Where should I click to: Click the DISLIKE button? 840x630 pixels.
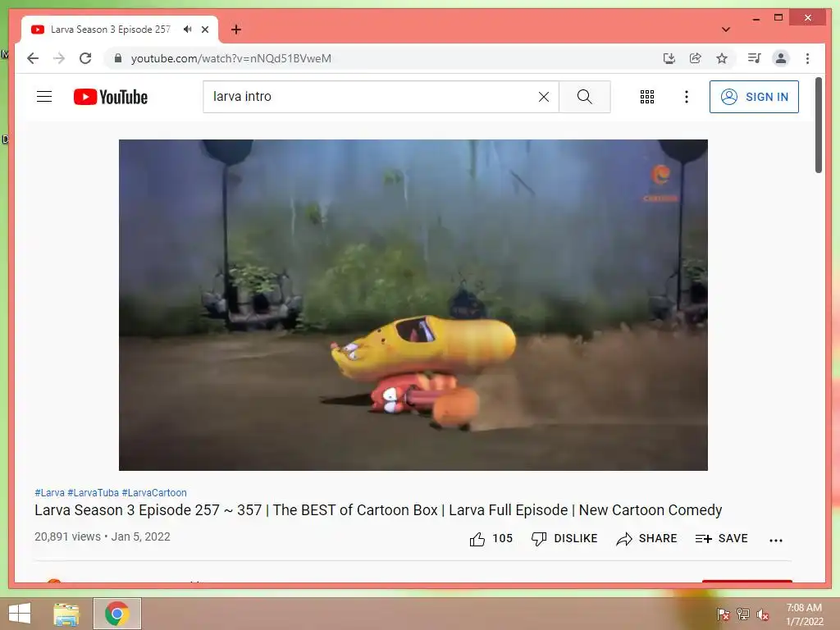(x=564, y=538)
